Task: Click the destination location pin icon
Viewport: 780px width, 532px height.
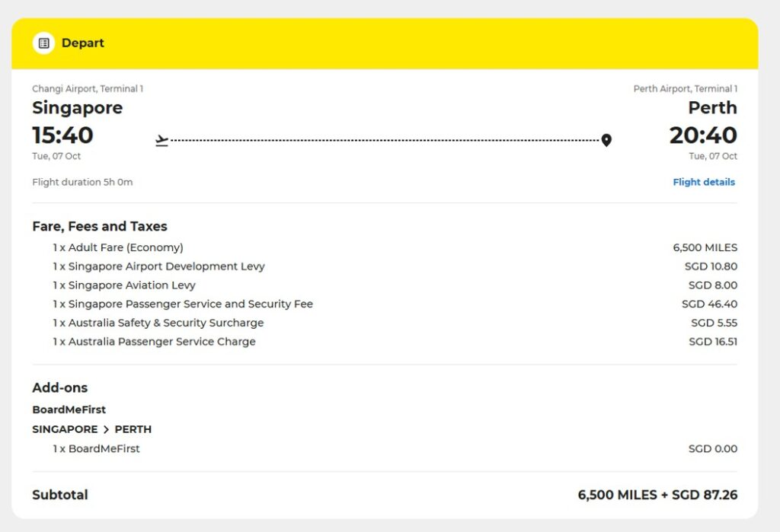Action: [x=606, y=140]
